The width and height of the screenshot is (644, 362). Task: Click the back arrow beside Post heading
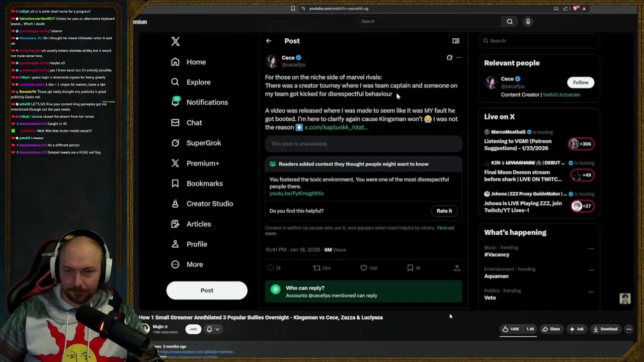pyautogui.click(x=269, y=41)
